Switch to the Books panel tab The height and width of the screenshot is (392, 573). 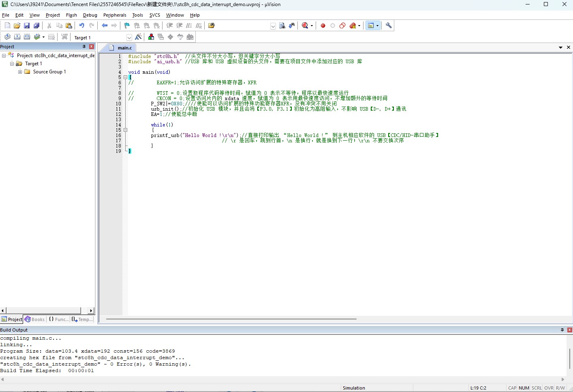pos(35,319)
